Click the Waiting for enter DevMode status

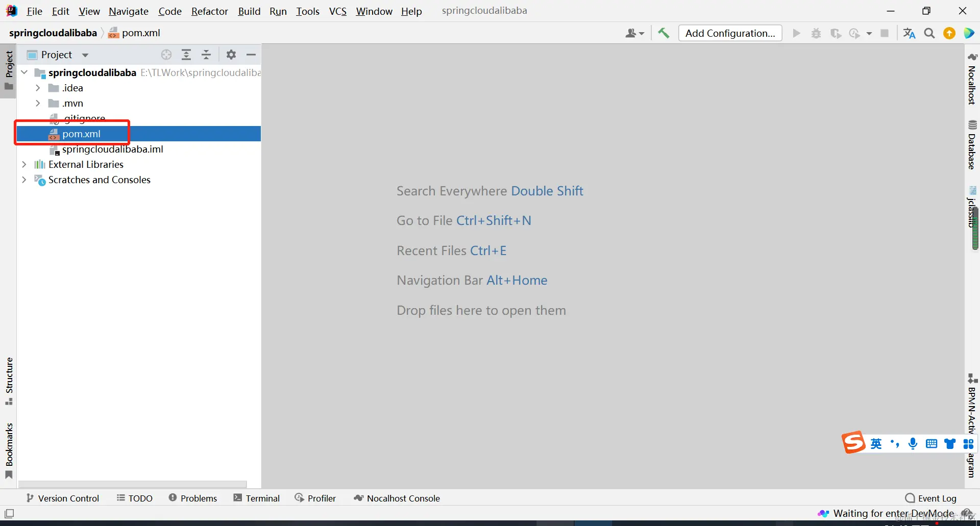887,513
